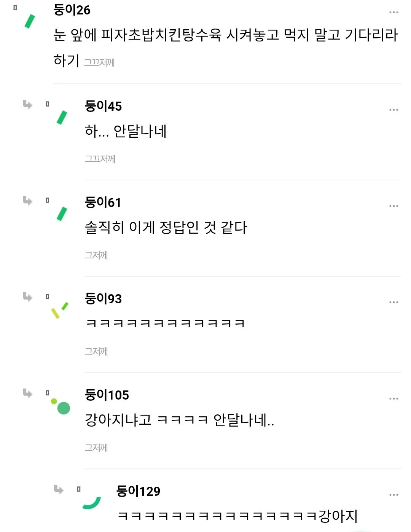Open the 둥이105 username link

click(107, 395)
